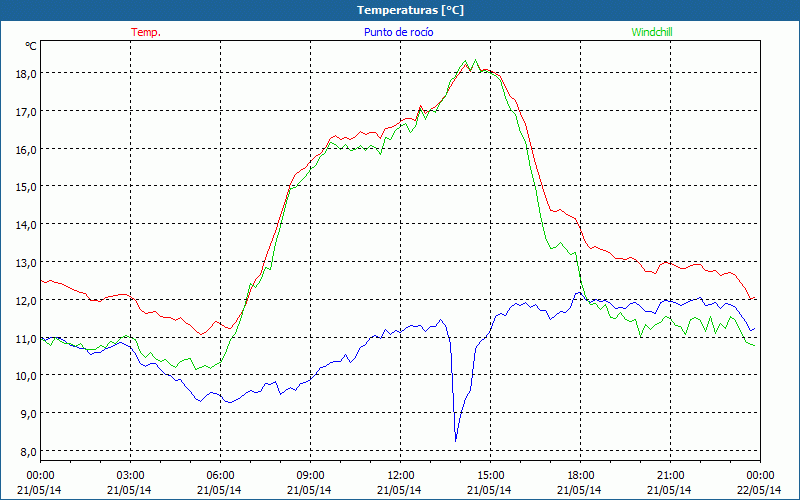Click the 18,0 y-axis value

pyautogui.click(x=27, y=73)
